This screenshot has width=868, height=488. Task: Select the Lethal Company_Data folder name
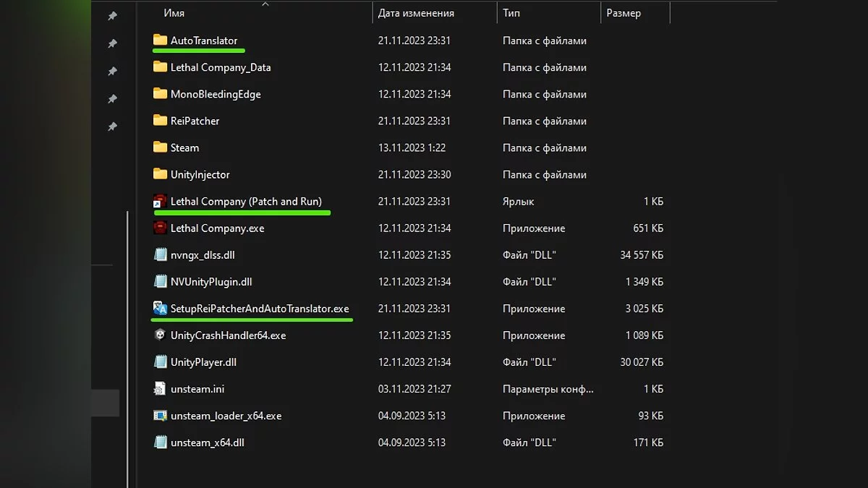pos(221,67)
